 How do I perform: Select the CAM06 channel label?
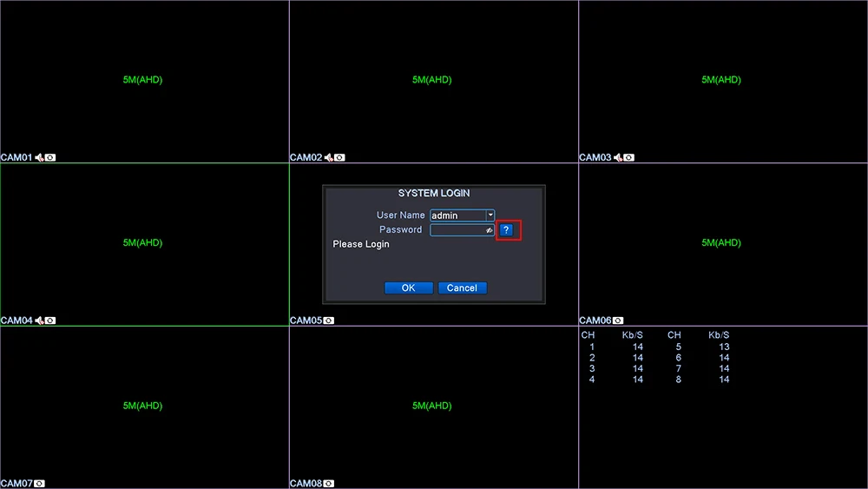(595, 320)
